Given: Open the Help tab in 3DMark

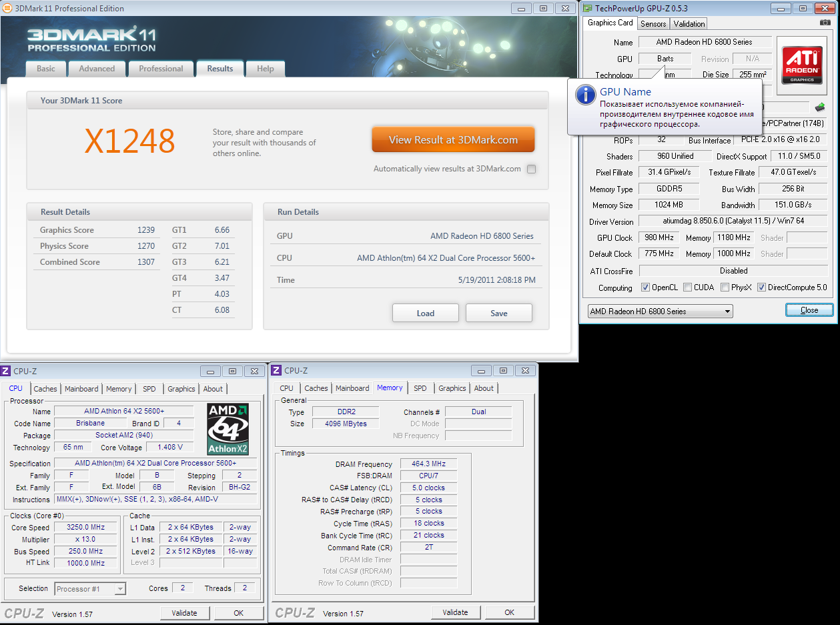Looking at the screenshot, I should click(x=266, y=69).
